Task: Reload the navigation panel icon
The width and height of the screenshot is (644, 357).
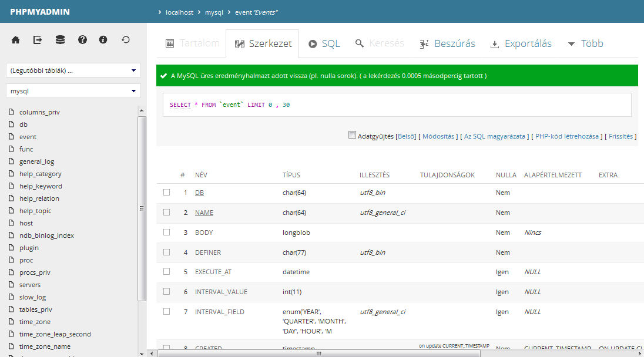Action: 126,39
